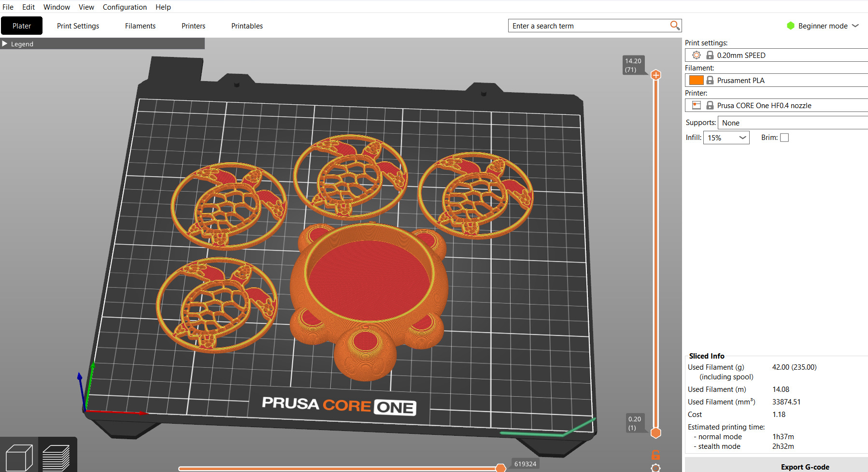Screen dimensions: 868x472
Task: Switch to the Print Settings tab
Action: [78, 26]
